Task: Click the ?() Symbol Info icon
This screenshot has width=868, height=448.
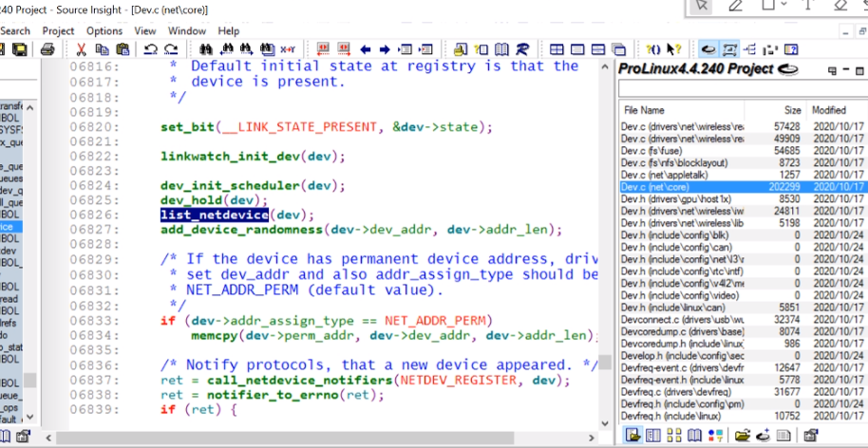Action: coord(653,49)
